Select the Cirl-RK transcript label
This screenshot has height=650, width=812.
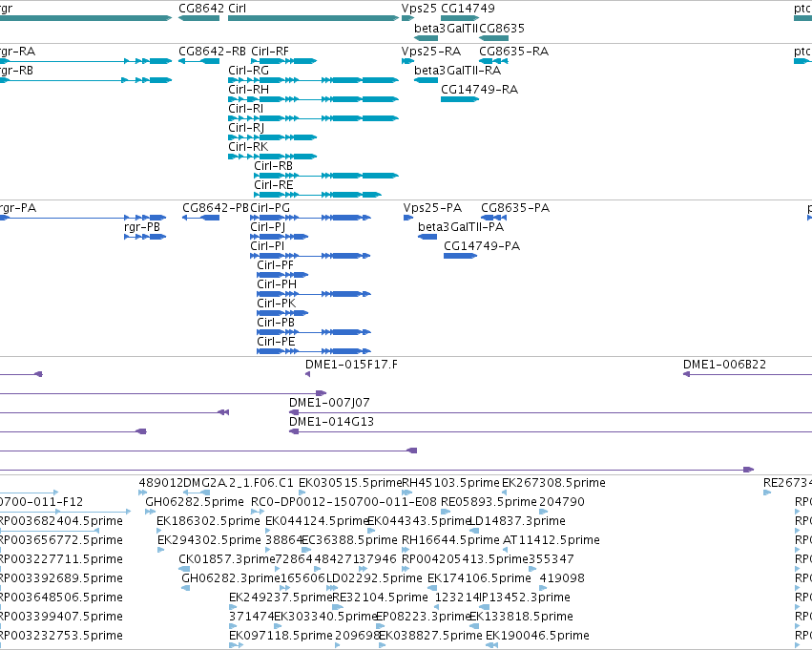click(248, 147)
